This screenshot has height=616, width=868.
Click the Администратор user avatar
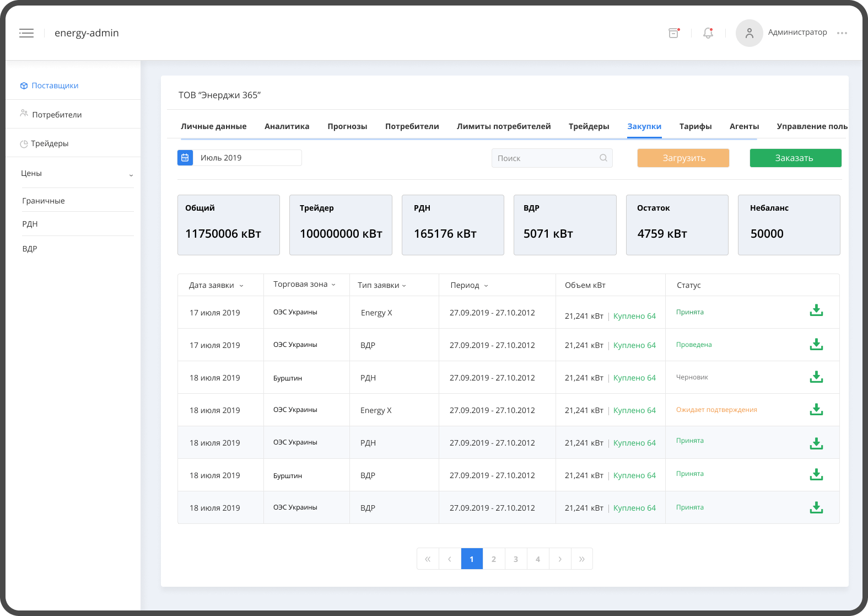pos(749,33)
